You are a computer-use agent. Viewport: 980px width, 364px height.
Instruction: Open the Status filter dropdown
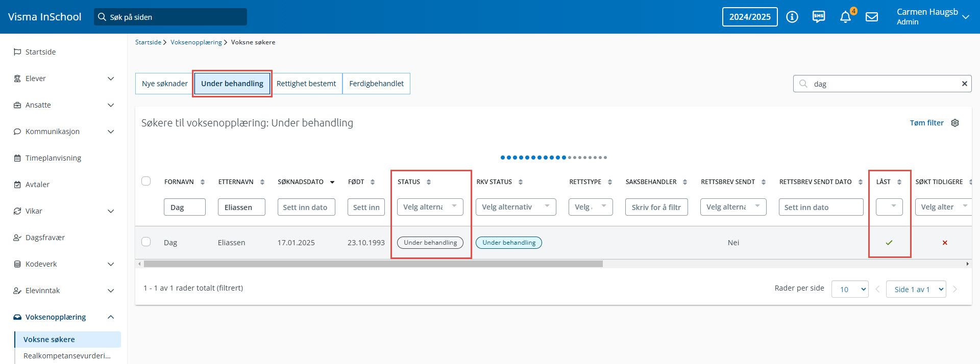pos(430,207)
